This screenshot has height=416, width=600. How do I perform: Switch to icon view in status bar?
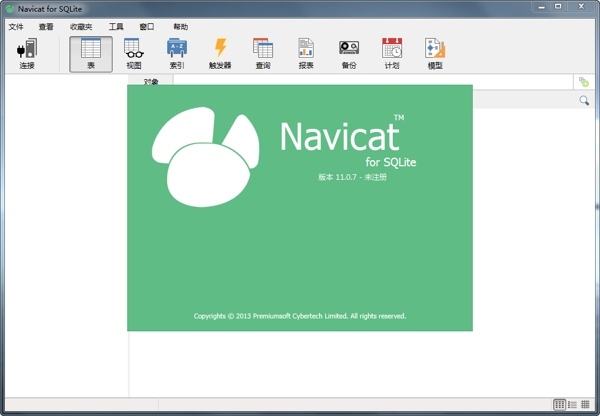tap(559, 404)
